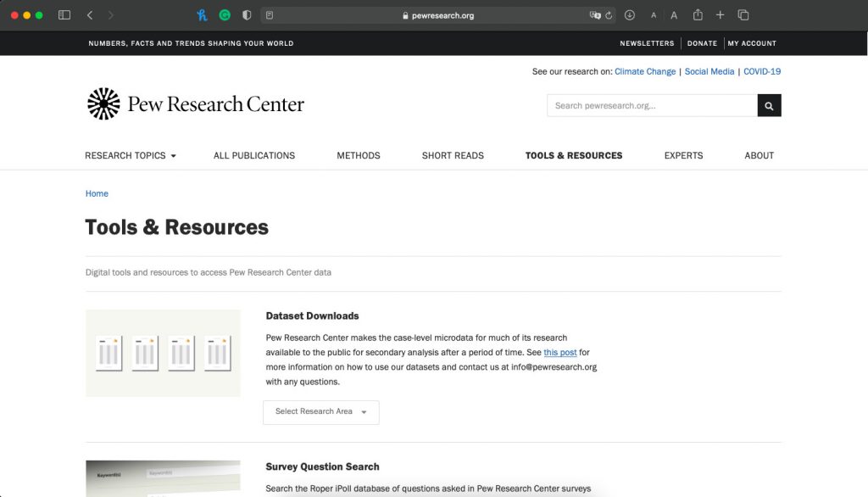The height and width of the screenshot is (497, 868).
Task: Click the pewresearch.org address bar
Action: coord(437,15)
